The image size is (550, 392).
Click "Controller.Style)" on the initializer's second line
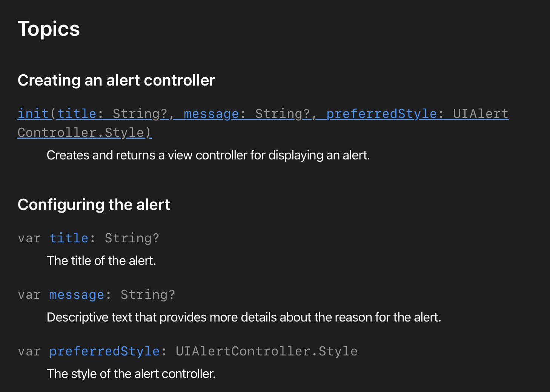click(x=84, y=133)
